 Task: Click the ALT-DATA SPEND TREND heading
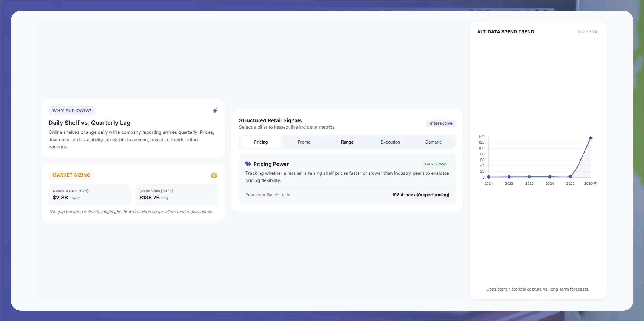click(505, 32)
